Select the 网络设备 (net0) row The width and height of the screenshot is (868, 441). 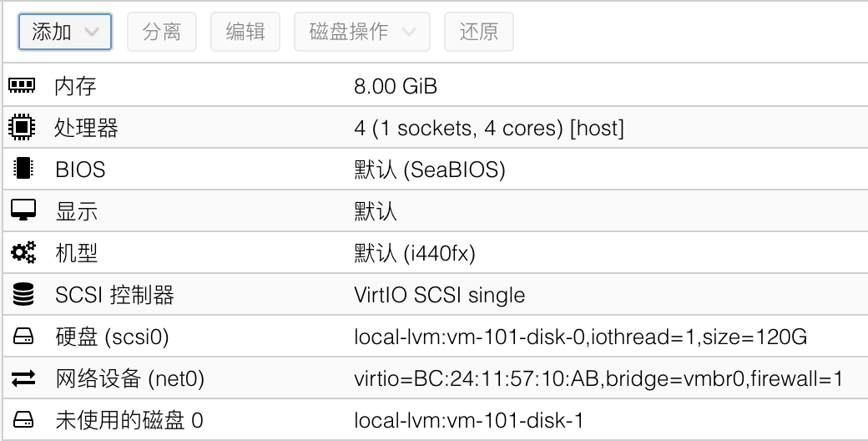pyautogui.click(x=436, y=378)
